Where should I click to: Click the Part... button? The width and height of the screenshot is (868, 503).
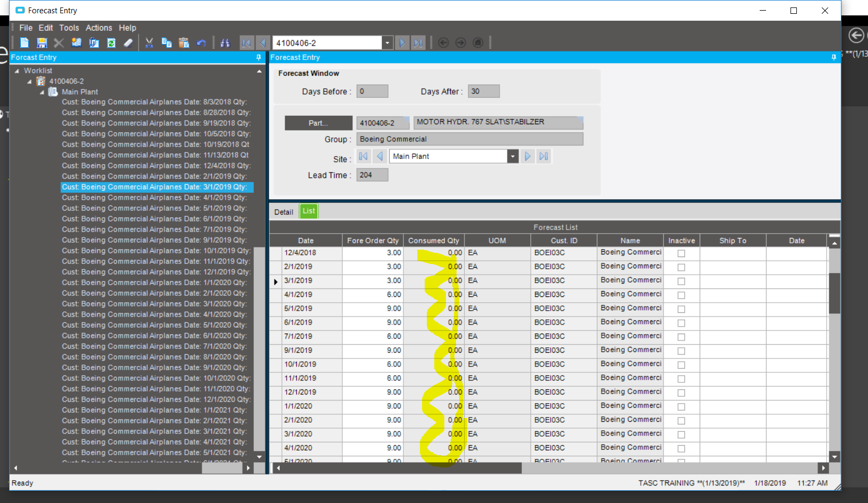(x=319, y=123)
